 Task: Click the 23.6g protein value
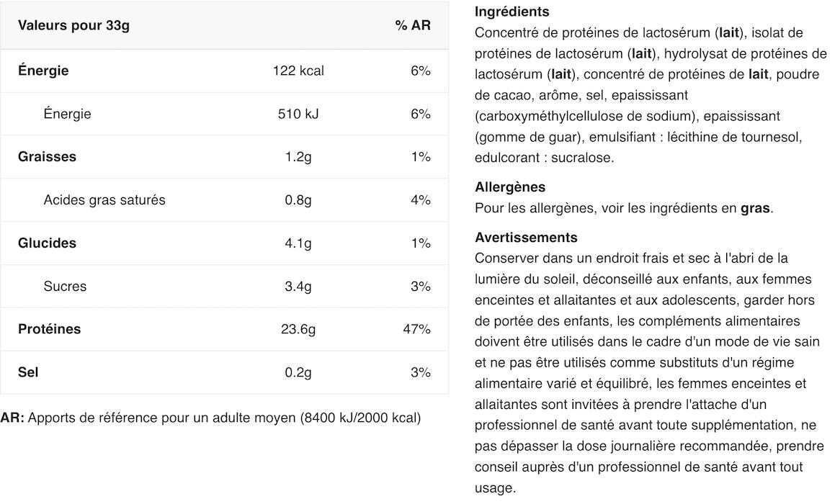click(298, 330)
